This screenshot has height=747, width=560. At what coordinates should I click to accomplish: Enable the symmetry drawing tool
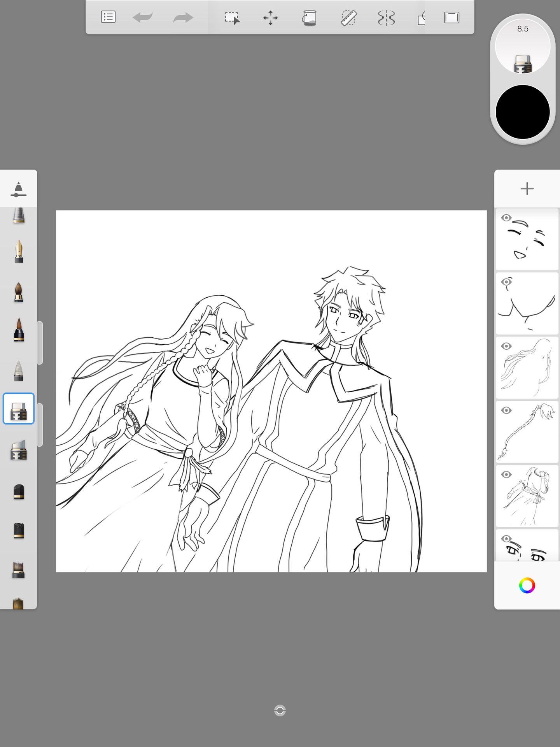(386, 18)
